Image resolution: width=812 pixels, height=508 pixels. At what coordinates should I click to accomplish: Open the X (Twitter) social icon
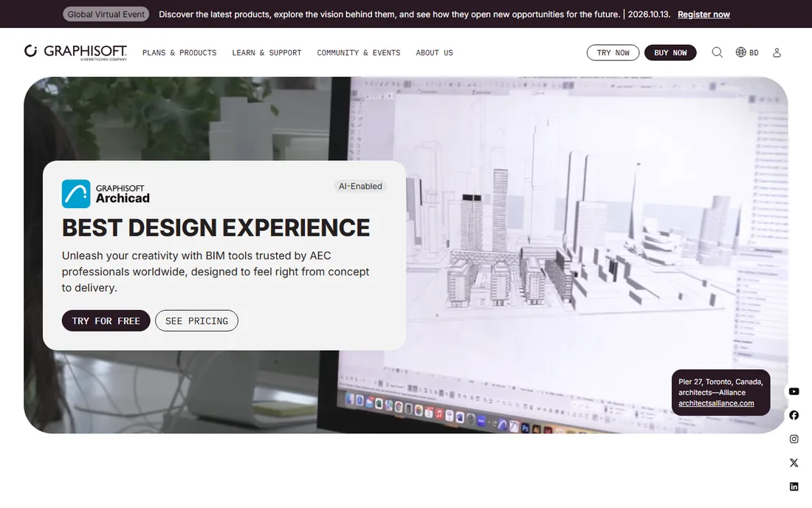(x=794, y=463)
